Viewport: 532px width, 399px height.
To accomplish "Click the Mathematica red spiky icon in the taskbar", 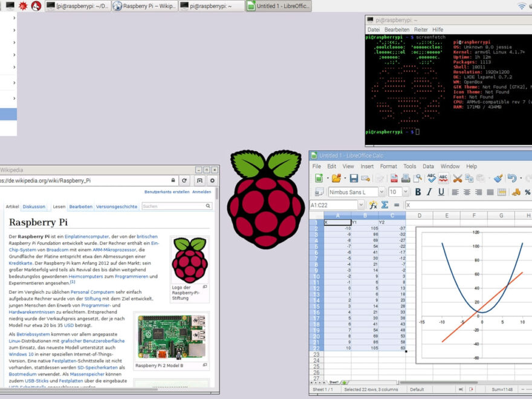I will (23, 6).
